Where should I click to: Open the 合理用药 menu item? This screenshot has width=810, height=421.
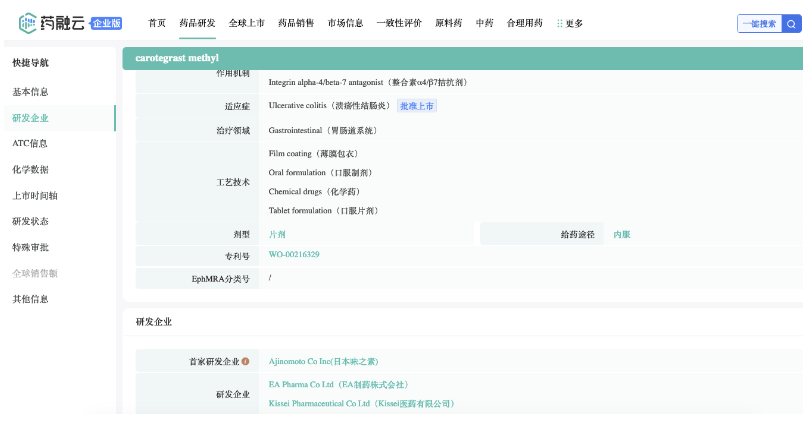525,23
